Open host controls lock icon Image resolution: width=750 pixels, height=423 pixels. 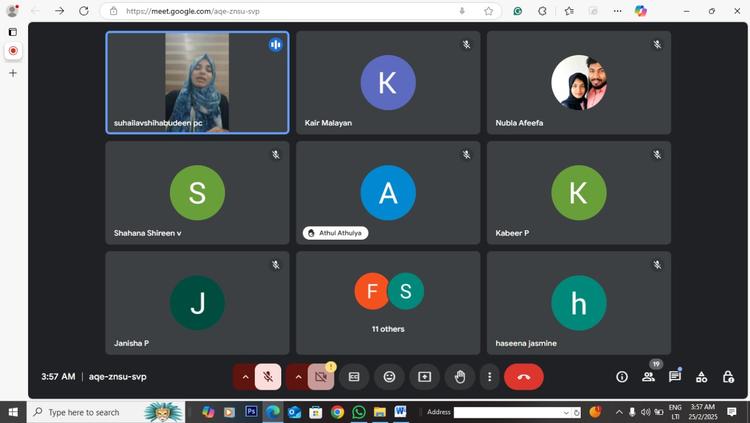(x=728, y=377)
